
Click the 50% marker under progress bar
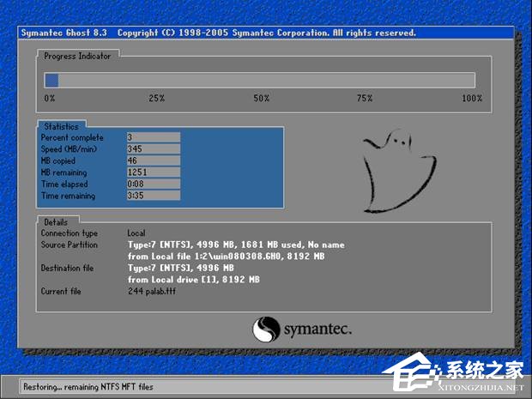[x=261, y=99]
